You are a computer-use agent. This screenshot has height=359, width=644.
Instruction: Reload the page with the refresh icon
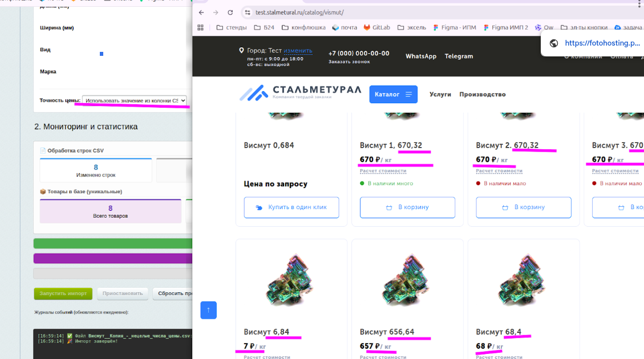coord(230,12)
